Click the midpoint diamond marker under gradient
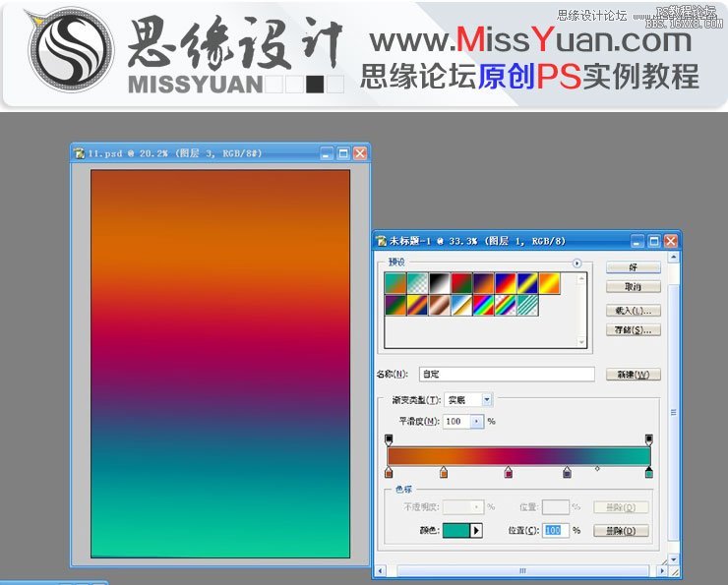728x585 pixels. [597, 469]
